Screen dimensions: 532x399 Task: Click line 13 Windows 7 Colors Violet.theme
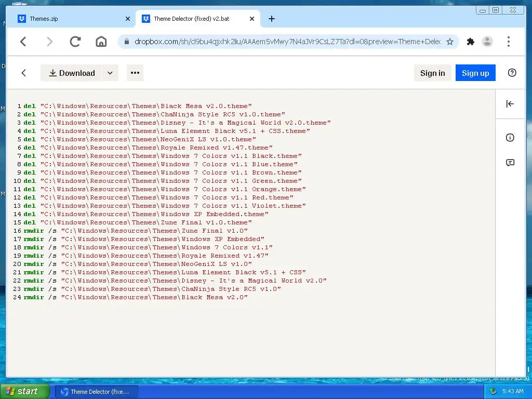(165, 206)
